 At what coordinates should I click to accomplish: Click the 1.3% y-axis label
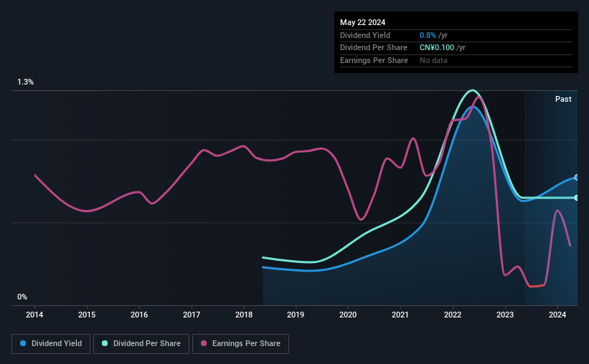coord(26,82)
